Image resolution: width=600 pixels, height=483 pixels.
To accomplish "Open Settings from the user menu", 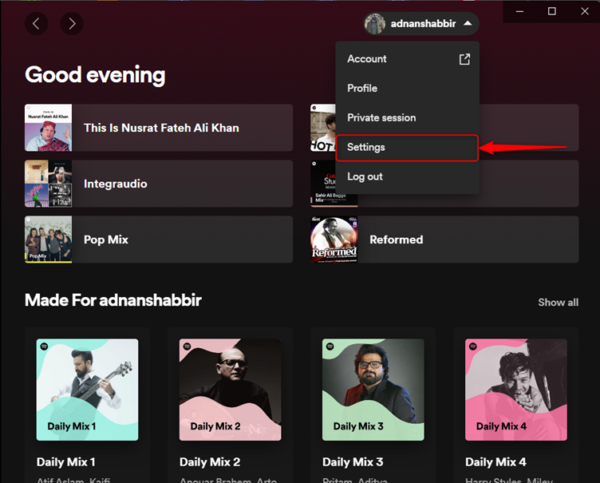I will (366, 147).
